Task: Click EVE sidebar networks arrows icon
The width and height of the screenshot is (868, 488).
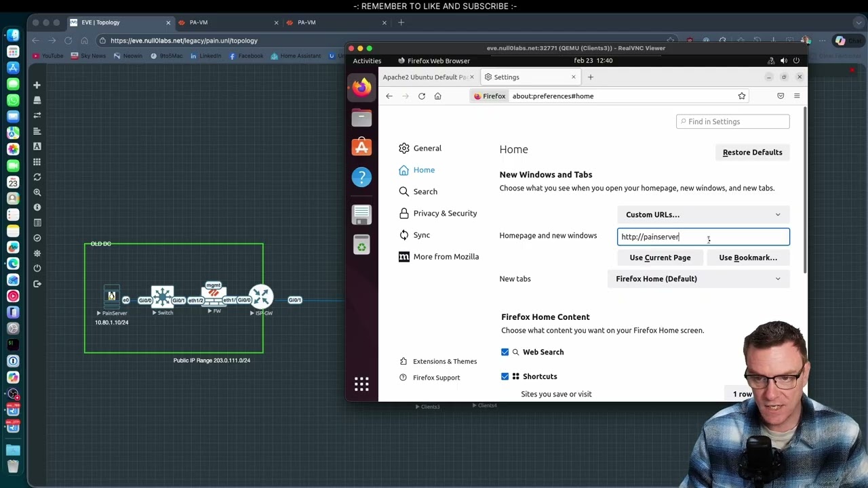Action: point(37,115)
